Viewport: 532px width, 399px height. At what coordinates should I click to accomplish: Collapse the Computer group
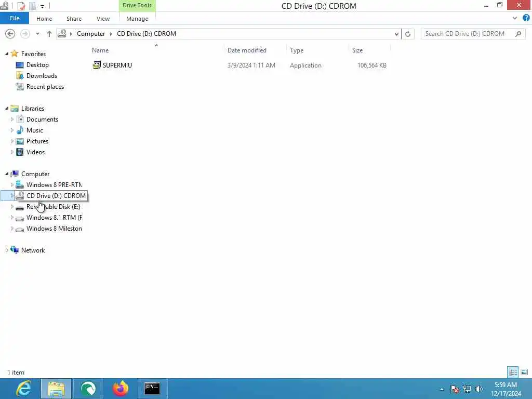coord(7,174)
